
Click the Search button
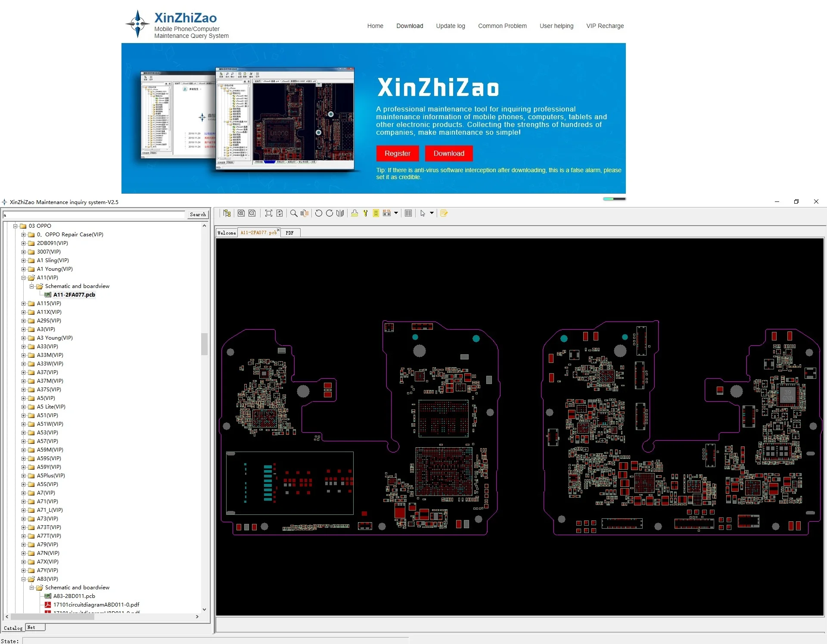198,214
